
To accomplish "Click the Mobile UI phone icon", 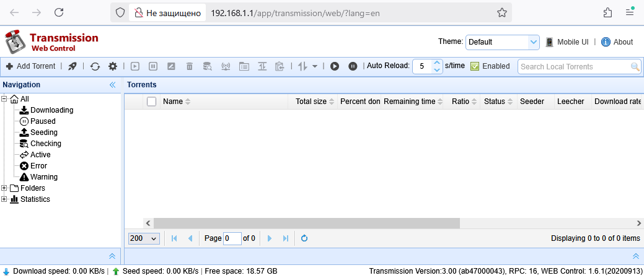I will click(x=549, y=42).
